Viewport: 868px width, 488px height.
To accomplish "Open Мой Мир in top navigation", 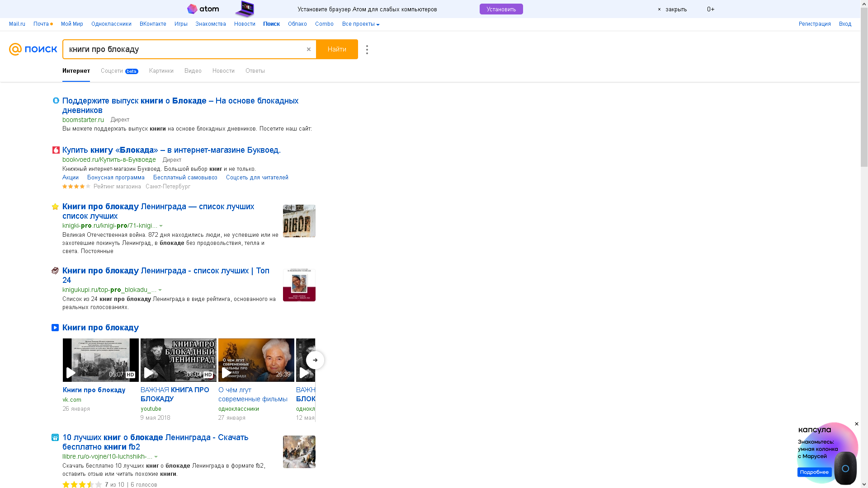I will coord(72,24).
